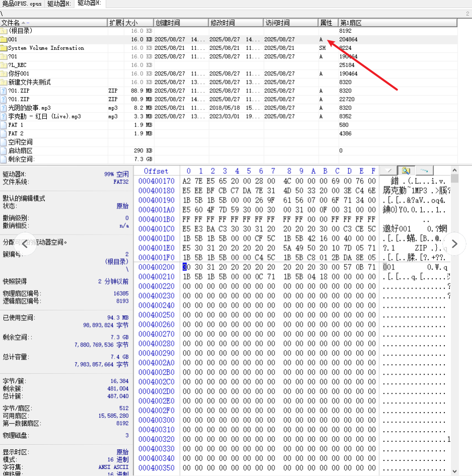472x476 pixels.
Task: Select the FAT 1 file icon
Action: pyautogui.click(x=4, y=125)
